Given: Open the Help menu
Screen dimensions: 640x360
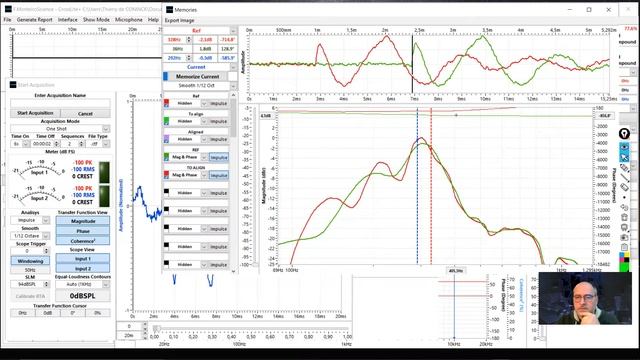Looking at the screenshot, I should pos(153,20).
